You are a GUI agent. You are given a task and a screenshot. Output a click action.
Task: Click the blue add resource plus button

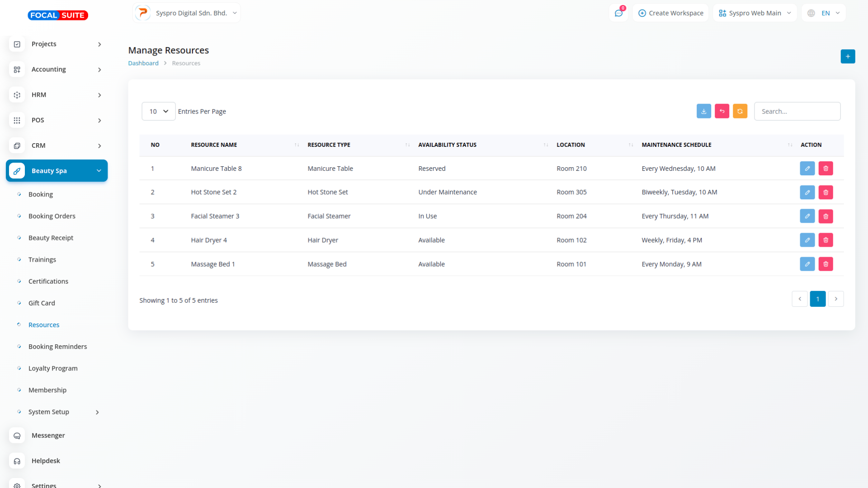848,56
